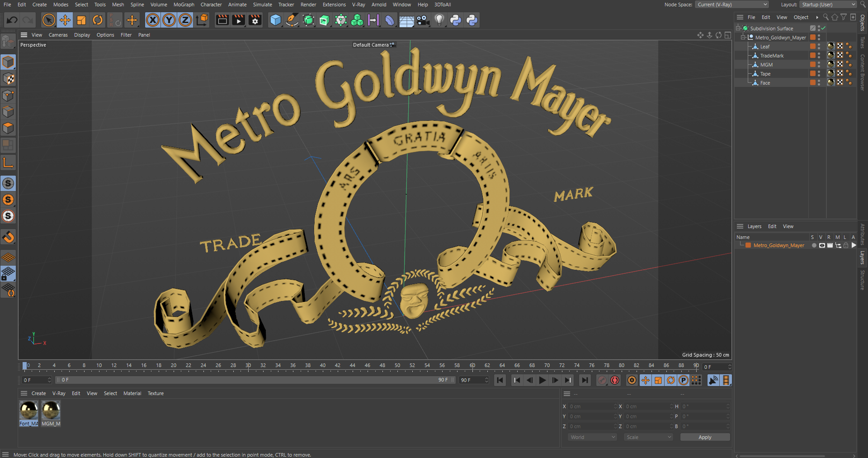Open the Spline Pen tool
The width and height of the screenshot is (868, 458).
[292, 20]
